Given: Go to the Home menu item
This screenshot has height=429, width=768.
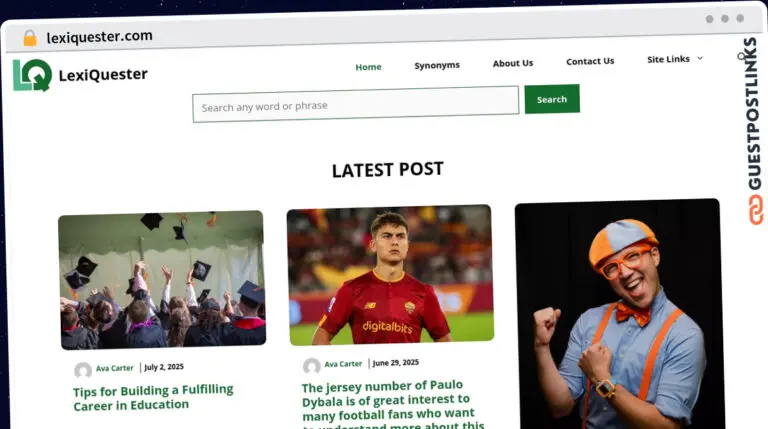Looking at the screenshot, I should click(x=368, y=67).
